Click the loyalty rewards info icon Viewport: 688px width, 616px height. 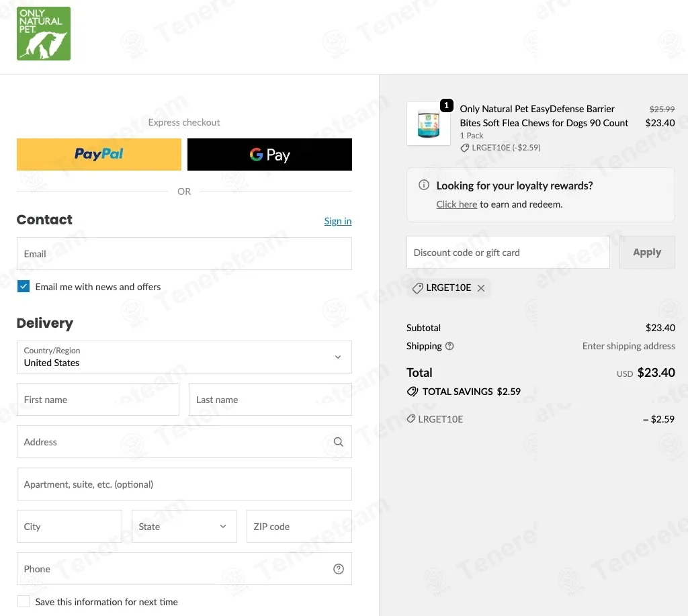[x=424, y=185]
